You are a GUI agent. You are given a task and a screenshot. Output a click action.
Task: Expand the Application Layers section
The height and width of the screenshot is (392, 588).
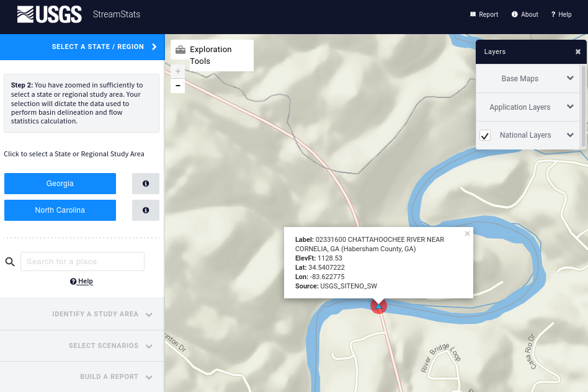click(x=570, y=107)
